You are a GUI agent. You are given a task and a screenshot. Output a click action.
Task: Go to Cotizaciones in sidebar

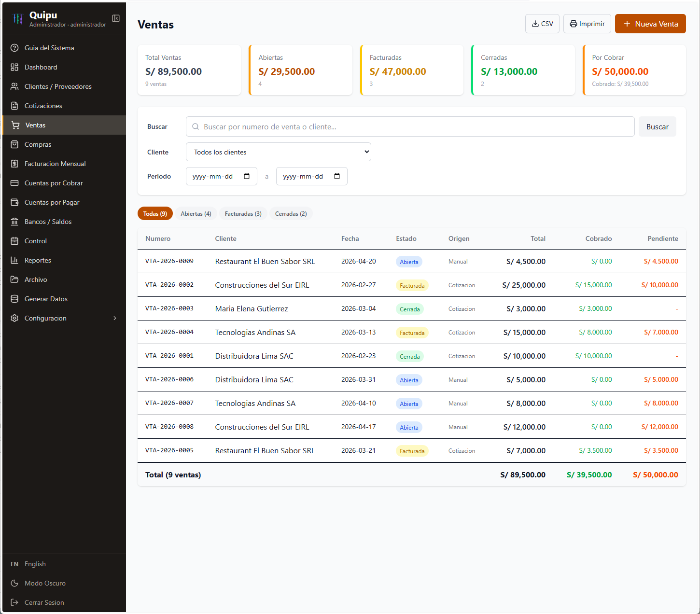tap(64, 106)
